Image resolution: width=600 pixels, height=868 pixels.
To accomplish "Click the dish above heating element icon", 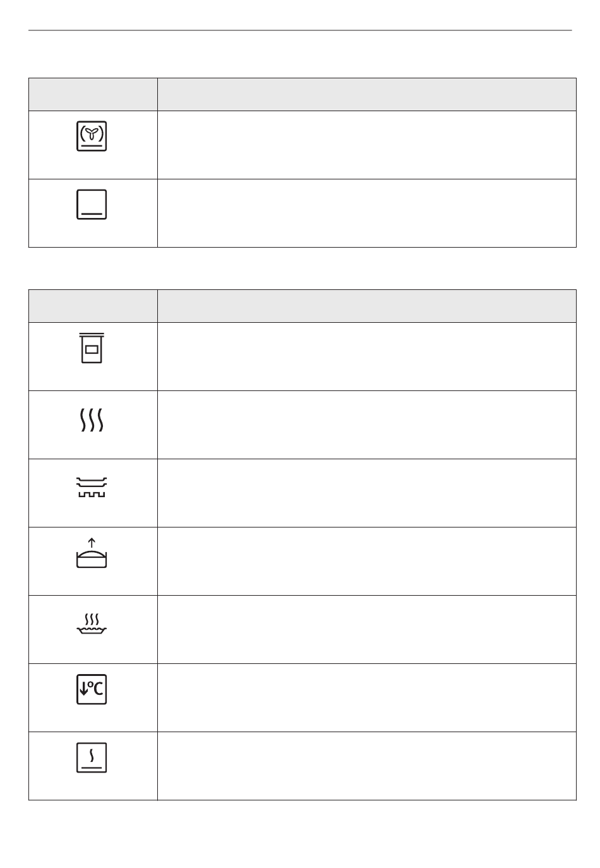I will 92,487.
